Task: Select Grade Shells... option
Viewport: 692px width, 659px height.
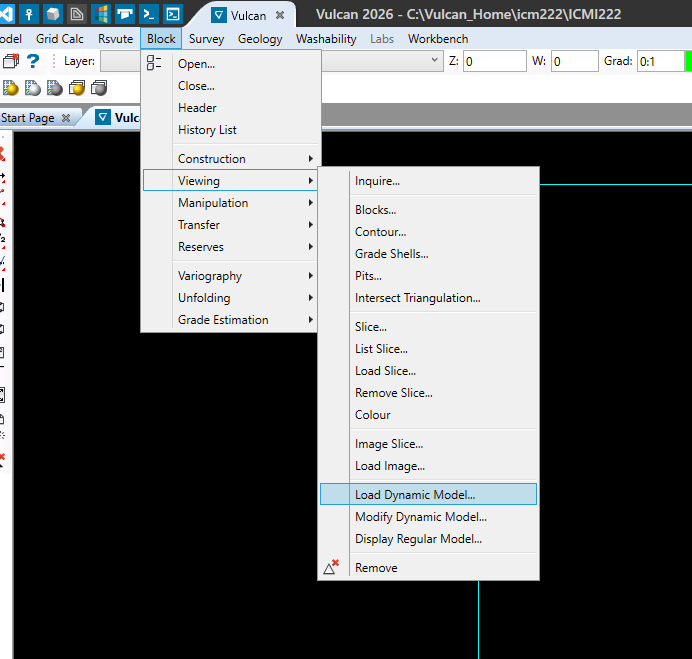Action: (428, 254)
